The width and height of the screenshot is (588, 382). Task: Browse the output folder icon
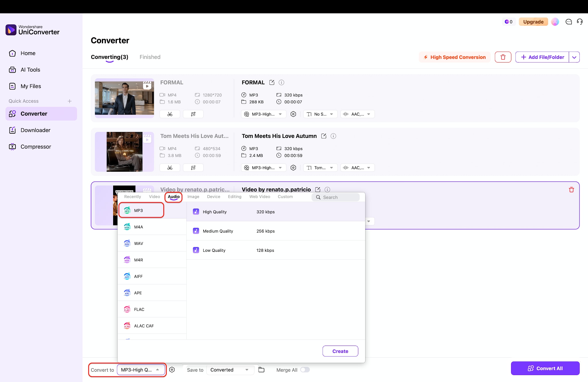(261, 370)
